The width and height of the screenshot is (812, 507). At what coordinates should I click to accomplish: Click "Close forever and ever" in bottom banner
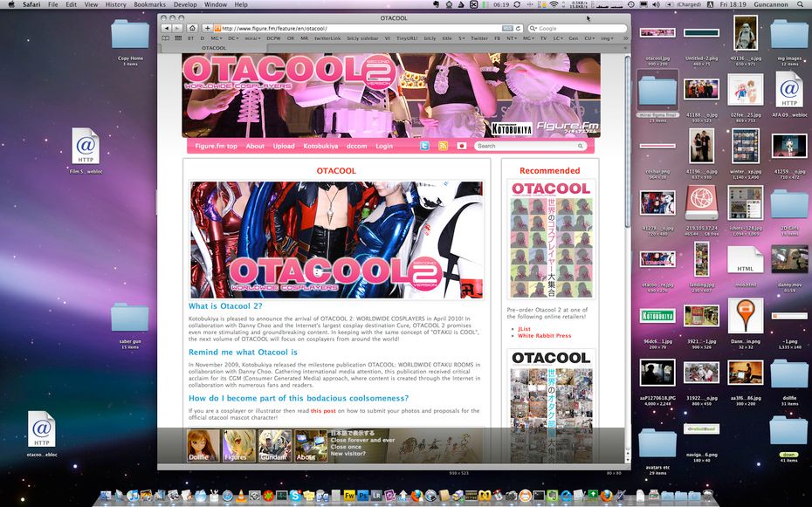pos(361,440)
